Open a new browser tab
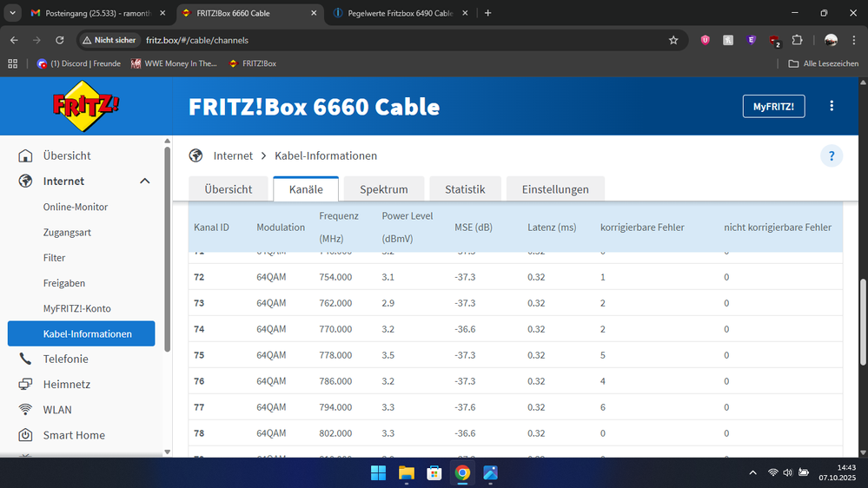 pyautogui.click(x=487, y=13)
